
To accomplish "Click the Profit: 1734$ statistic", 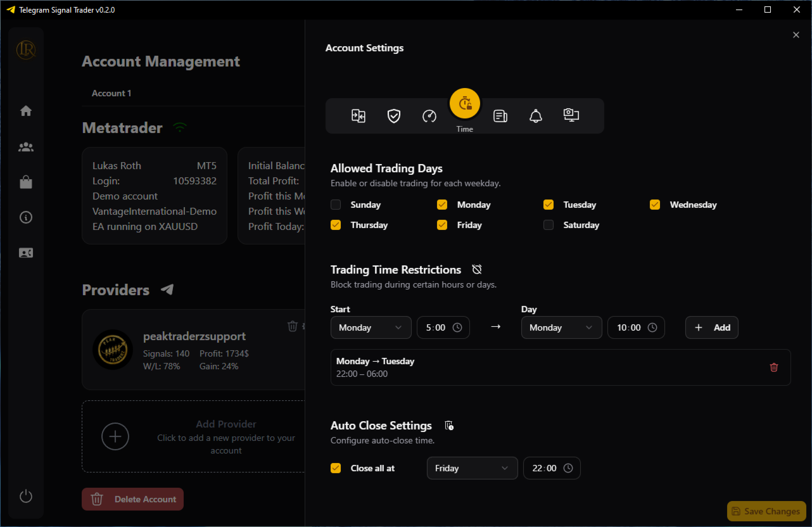I will (x=224, y=353).
